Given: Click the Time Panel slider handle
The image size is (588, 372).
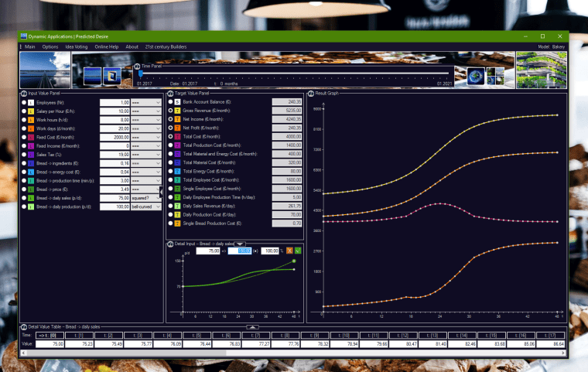Looking at the screenshot, I should [x=139, y=73].
